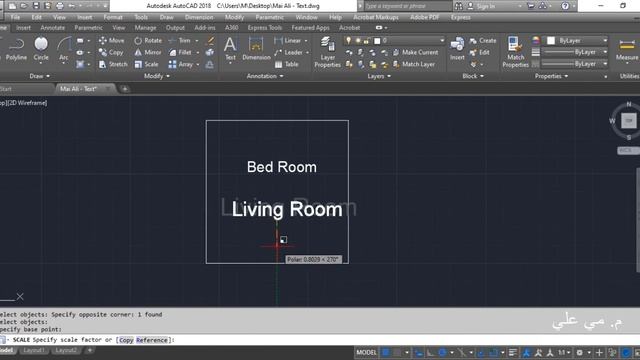Click the Match Properties tool
Viewport: 640px width, 360px height.
pos(516,51)
